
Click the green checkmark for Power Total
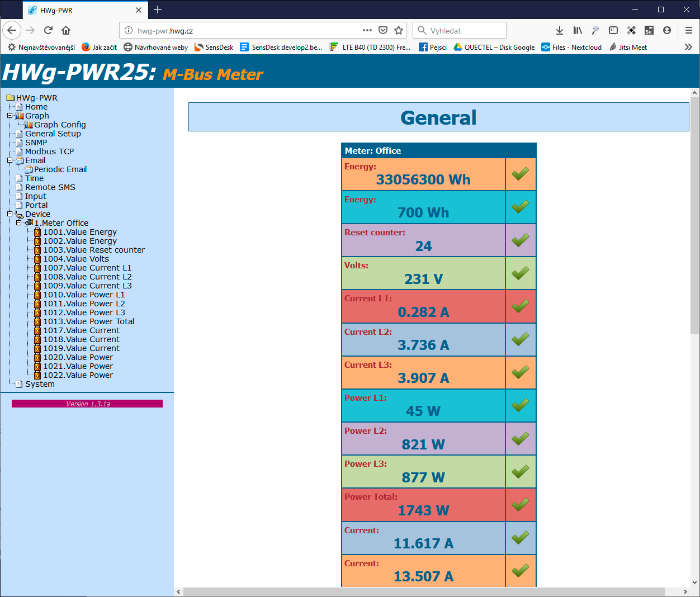pos(521,504)
